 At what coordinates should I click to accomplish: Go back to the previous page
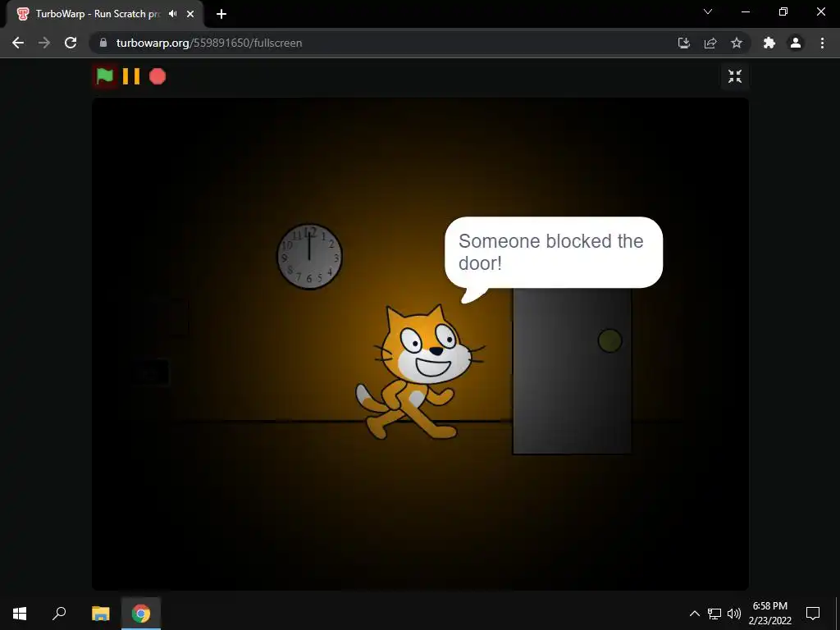coord(18,43)
